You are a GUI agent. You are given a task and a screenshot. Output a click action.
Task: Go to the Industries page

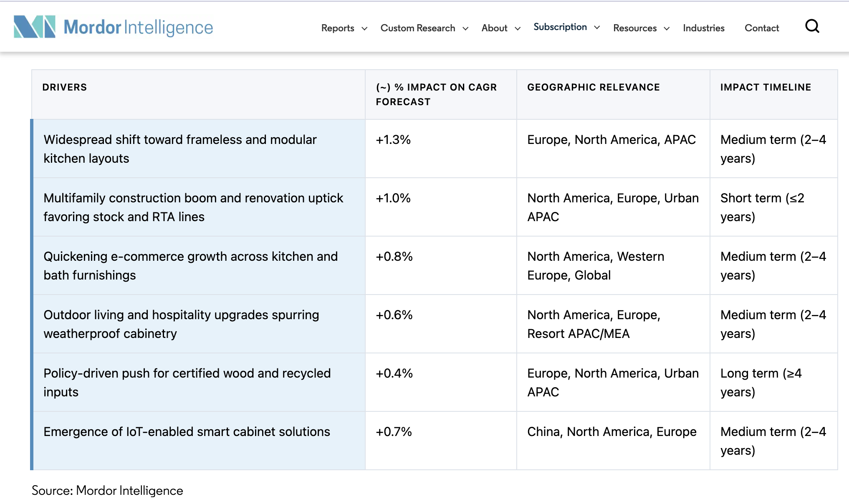click(704, 28)
